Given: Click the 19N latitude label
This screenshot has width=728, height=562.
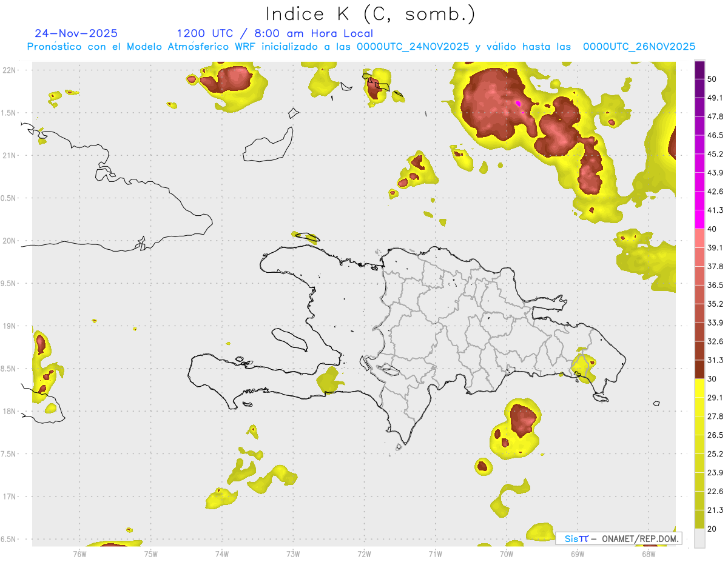Looking at the screenshot, I should [x=10, y=326].
